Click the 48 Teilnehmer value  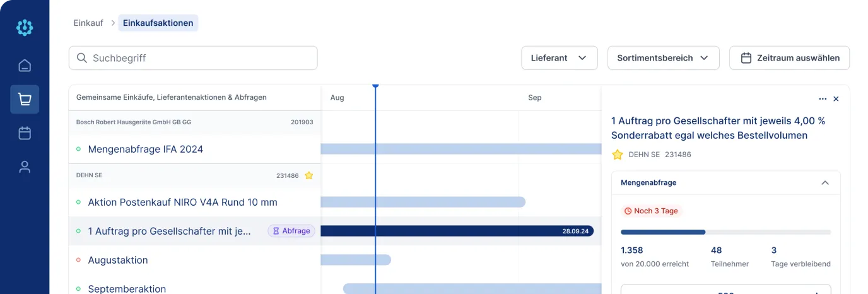[x=716, y=250]
